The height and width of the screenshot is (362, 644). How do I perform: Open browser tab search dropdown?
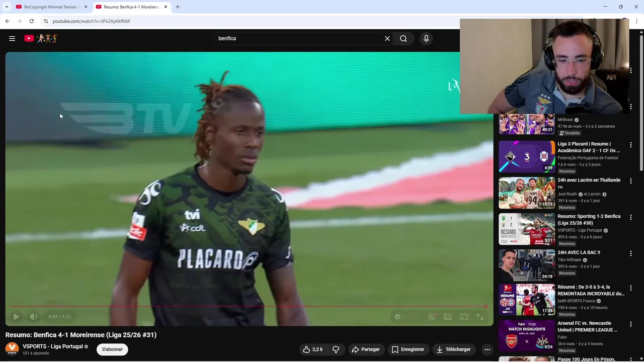point(7,7)
